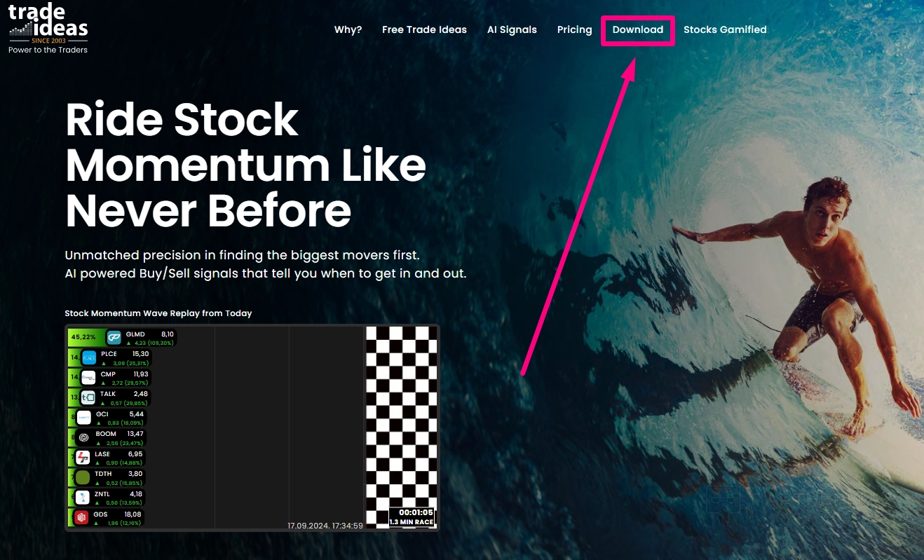
Task: Open the Free Trade Ideas page
Action: [424, 29]
